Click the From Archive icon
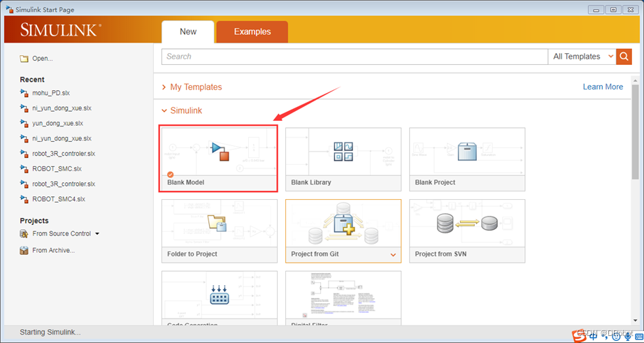This screenshot has height=343, width=644. coord(24,250)
